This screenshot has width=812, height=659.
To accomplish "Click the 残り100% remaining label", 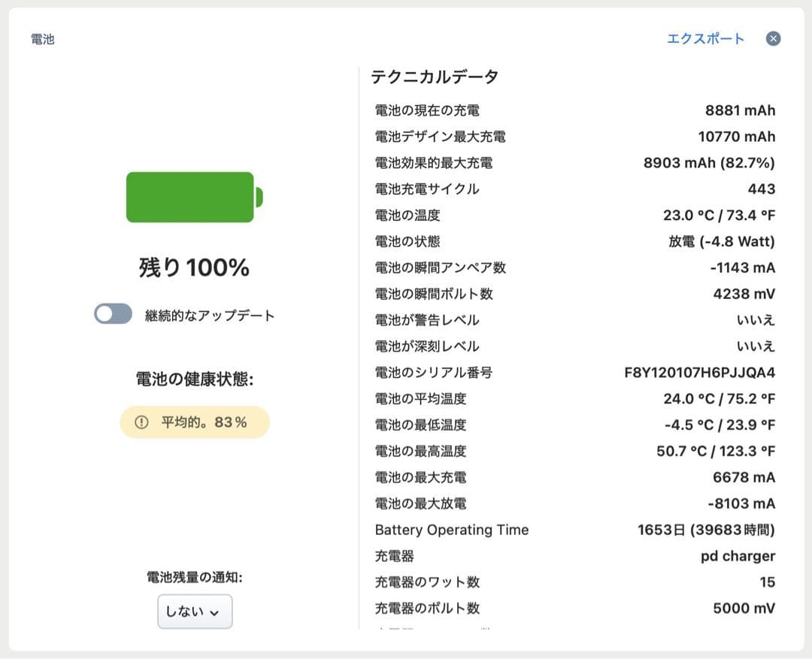I will pos(194,267).
